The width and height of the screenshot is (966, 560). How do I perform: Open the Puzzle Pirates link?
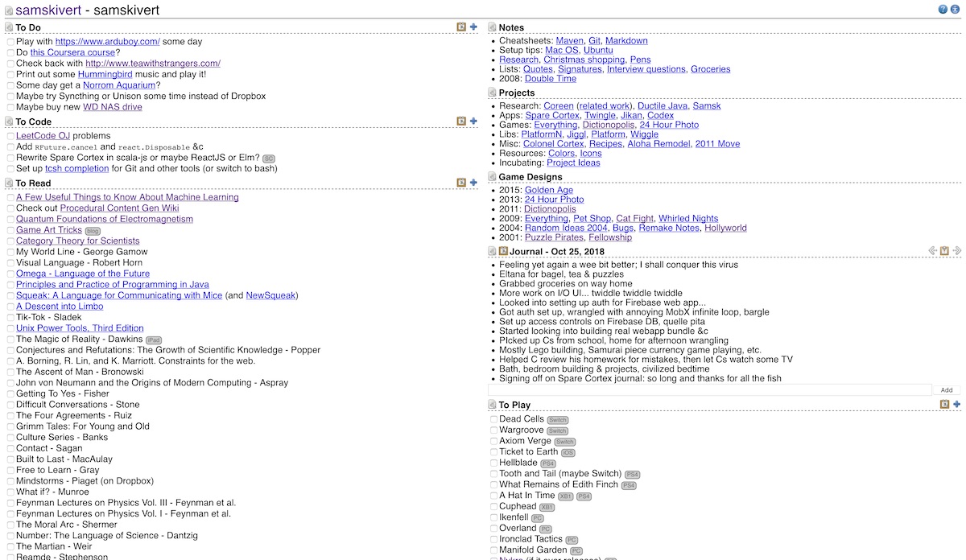554,237
